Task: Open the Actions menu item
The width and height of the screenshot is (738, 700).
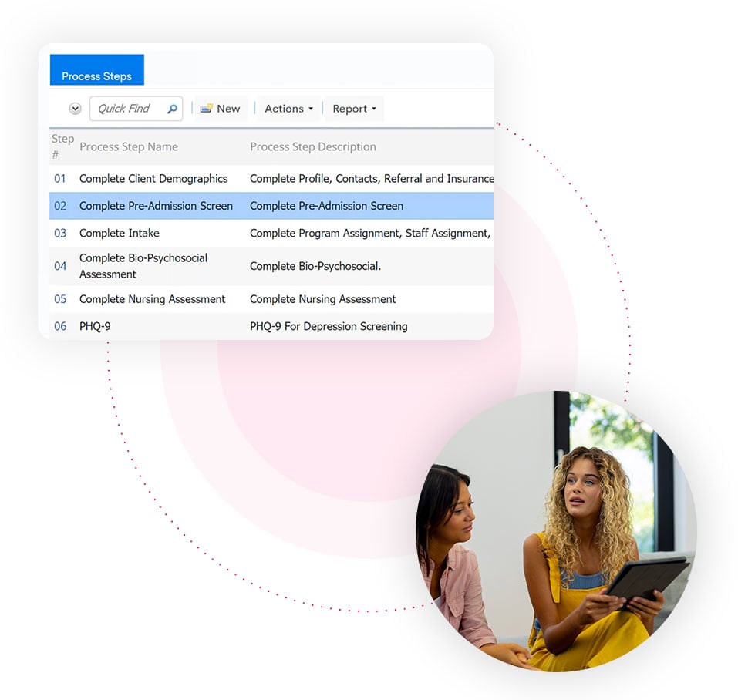Action: point(283,109)
